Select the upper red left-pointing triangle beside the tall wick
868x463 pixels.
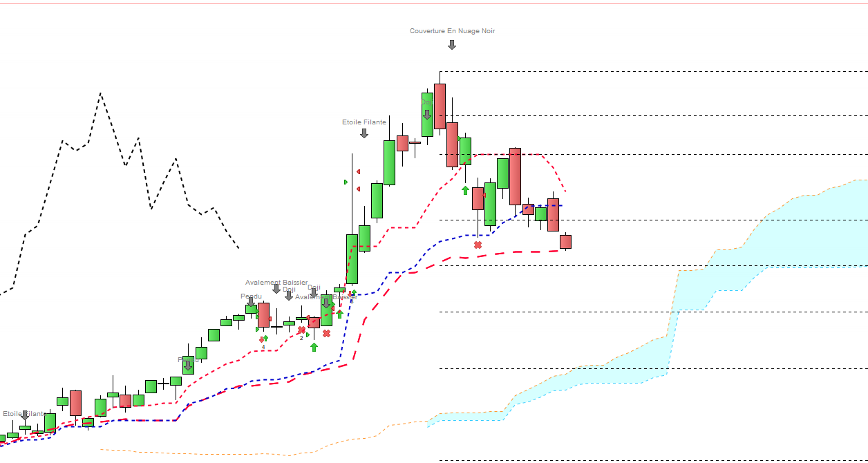[x=358, y=171]
